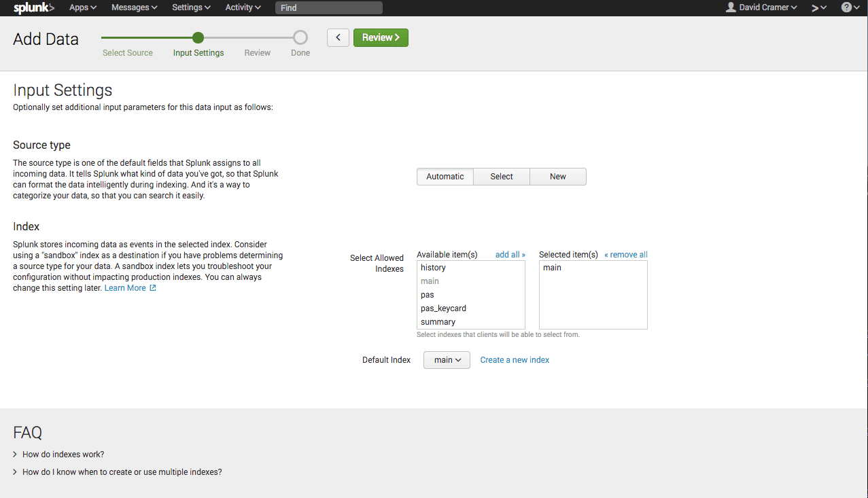Select Automatic as the source type
The image size is (868, 498).
point(445,176)
